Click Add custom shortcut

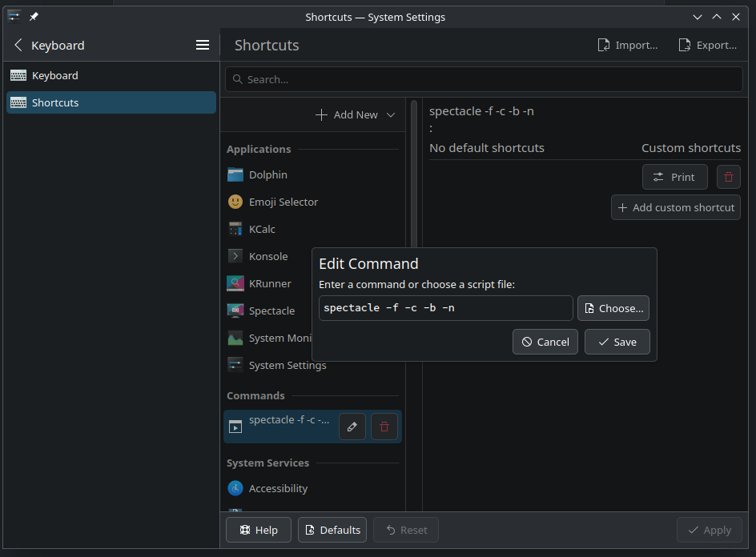pos(676,207)
